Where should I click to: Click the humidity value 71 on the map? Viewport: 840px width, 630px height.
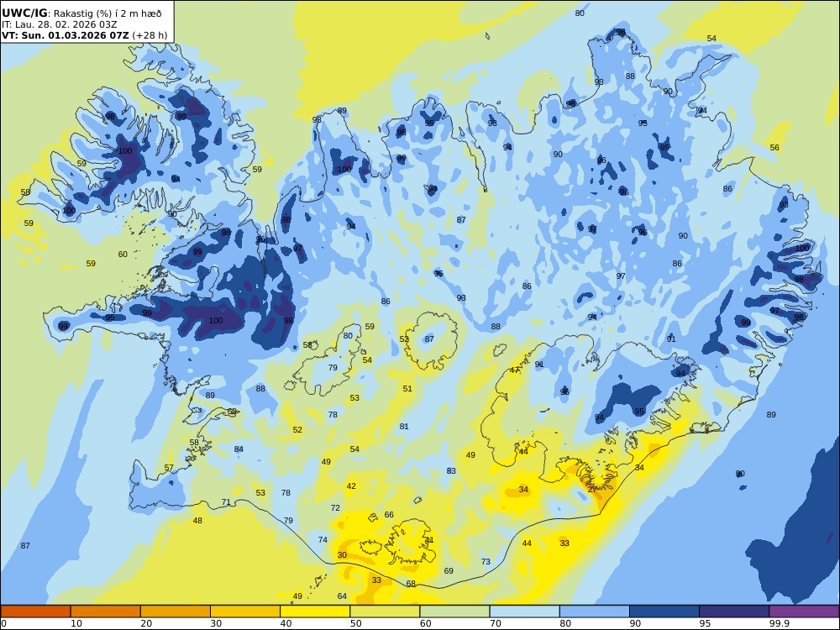click(226, 502)
